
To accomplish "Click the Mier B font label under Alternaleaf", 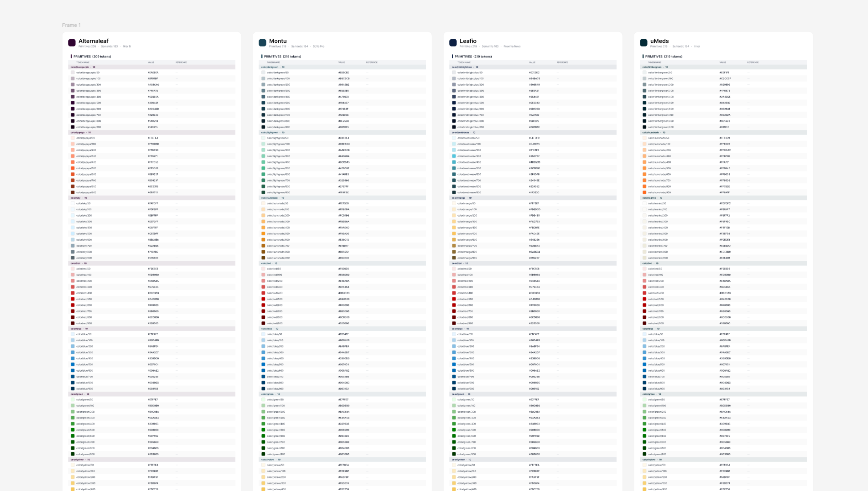I will click(126, 46).
